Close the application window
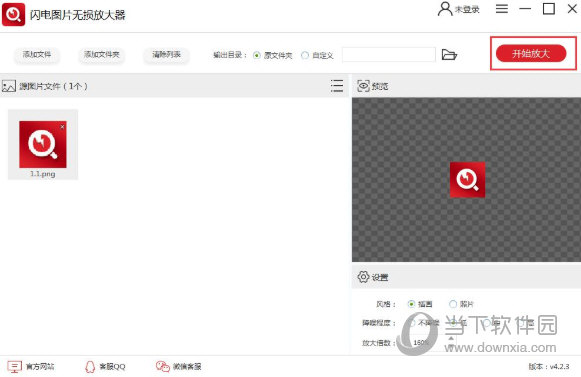This screenshot has width=581, height=377. [572, 9]
